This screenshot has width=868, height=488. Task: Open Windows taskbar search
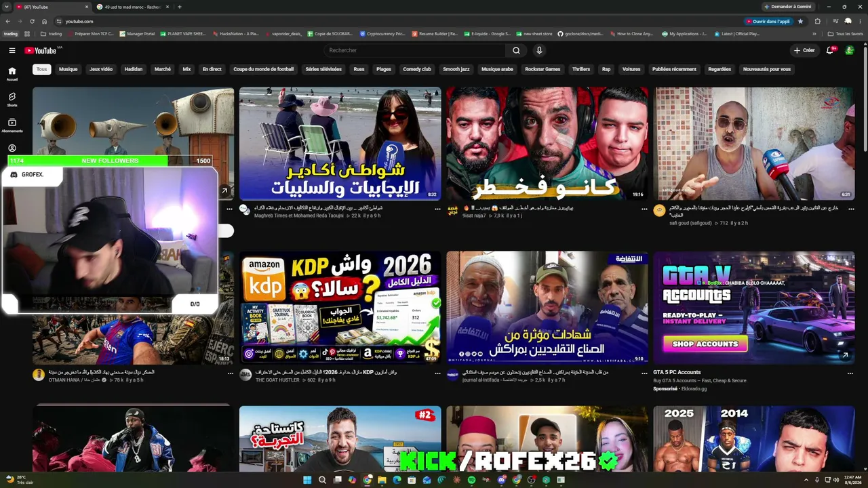click(x=322, y=480)
